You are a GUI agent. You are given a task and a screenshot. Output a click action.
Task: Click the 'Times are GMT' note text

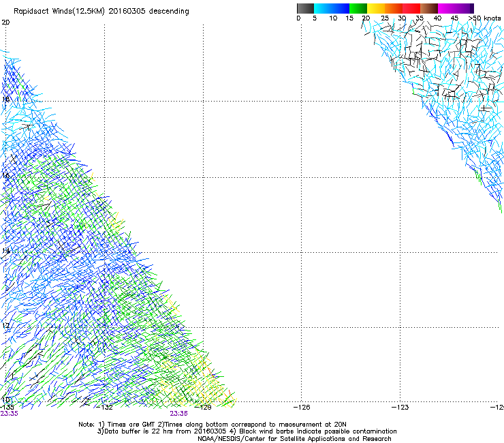pyautogui.click(x=130, y=425)
